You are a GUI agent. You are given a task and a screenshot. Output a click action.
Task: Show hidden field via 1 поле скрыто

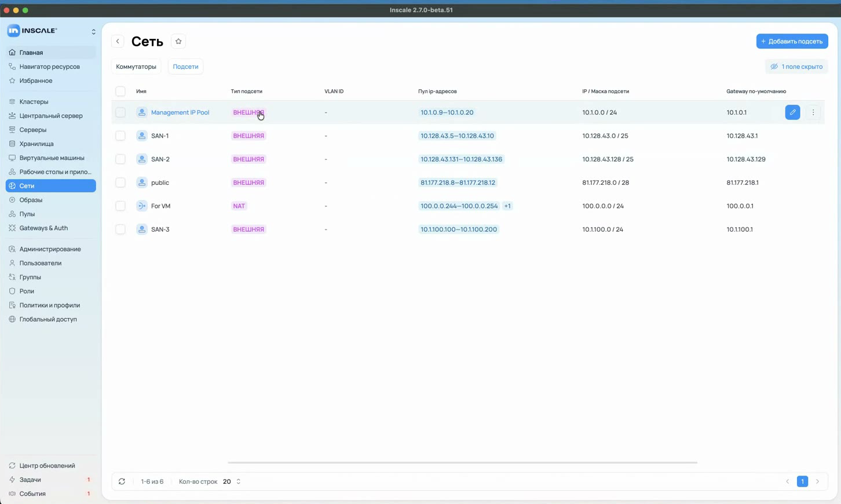(796, 67)
